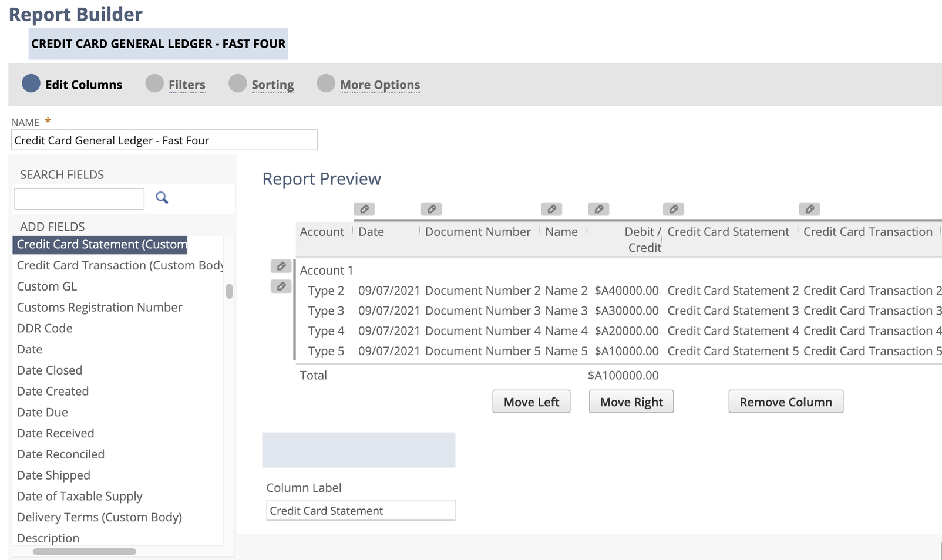Select the Date Reconciled field

61,454
